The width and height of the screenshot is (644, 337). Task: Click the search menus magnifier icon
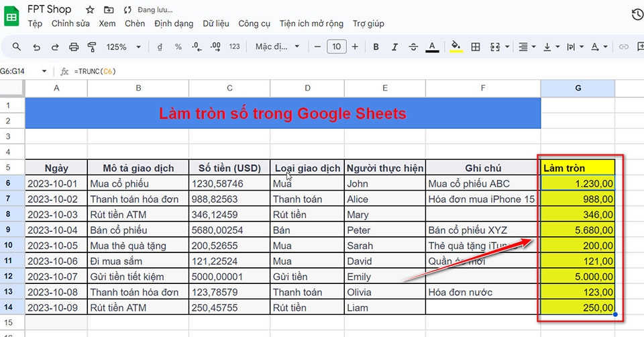point(16,47)
